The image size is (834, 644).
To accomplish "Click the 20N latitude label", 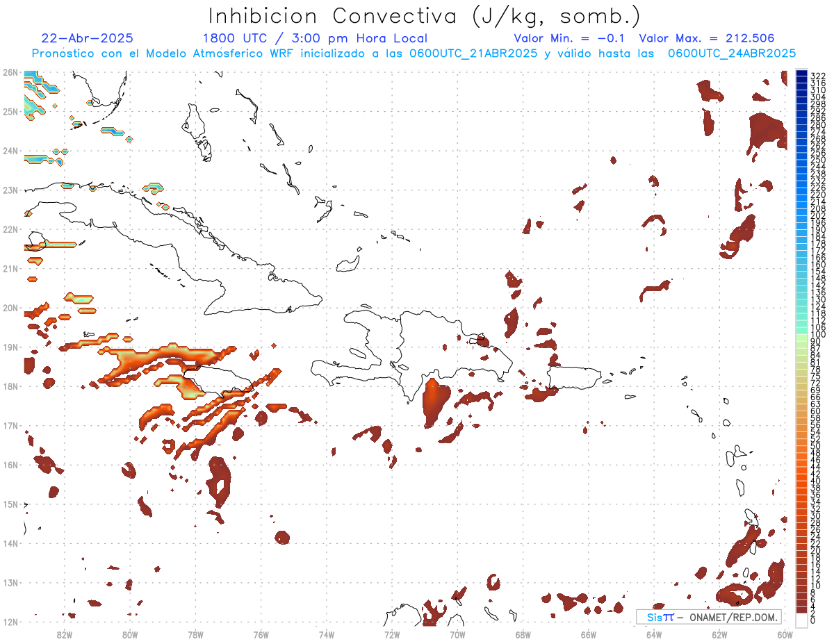I will coord(10,308).
